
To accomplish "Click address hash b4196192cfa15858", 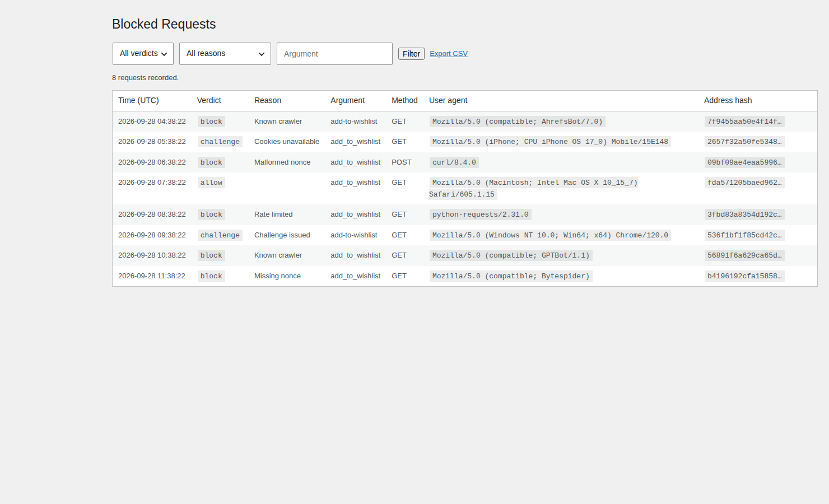I will click(x=744, y=276).
